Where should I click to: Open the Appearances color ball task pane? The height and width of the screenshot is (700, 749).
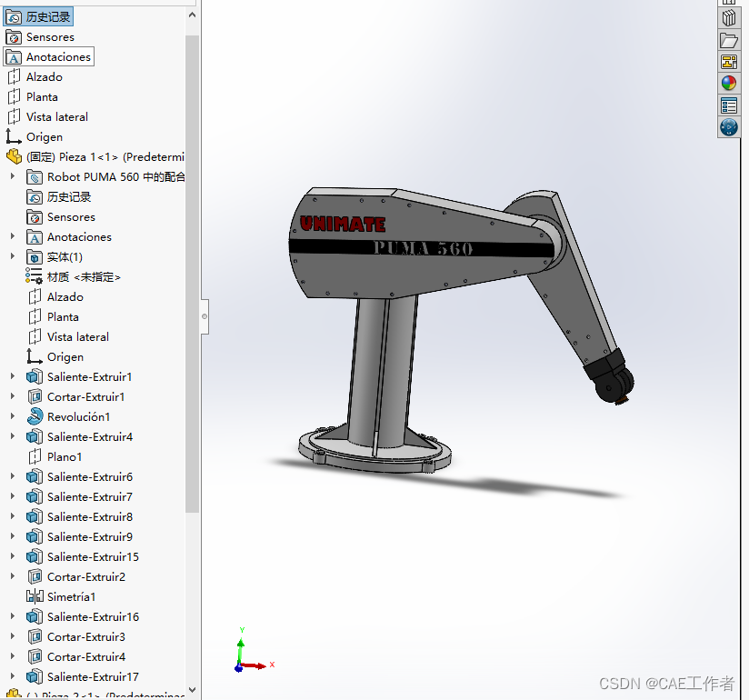tap(728, 84)
